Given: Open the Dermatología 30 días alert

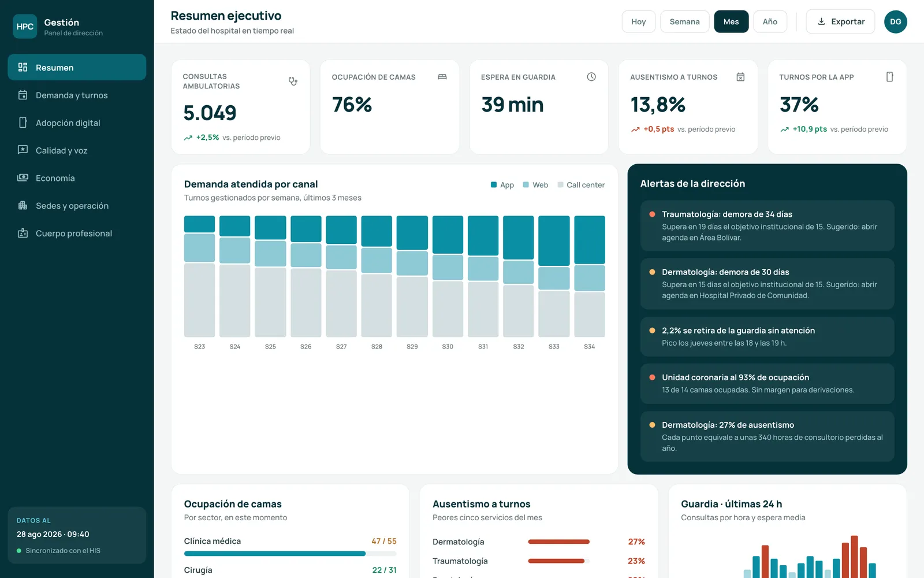Looking at the screenshot, I should tap(767, 283).
